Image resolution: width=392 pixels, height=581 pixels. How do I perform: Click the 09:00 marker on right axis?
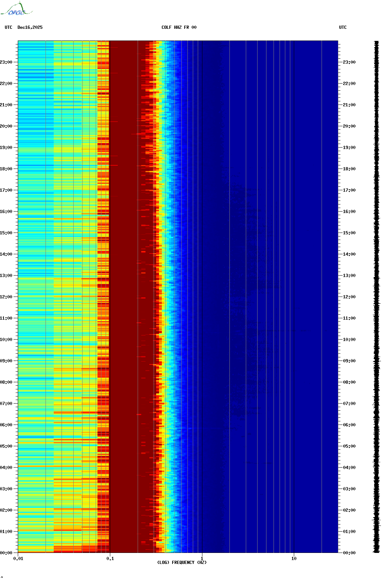[x=349, y=361]
